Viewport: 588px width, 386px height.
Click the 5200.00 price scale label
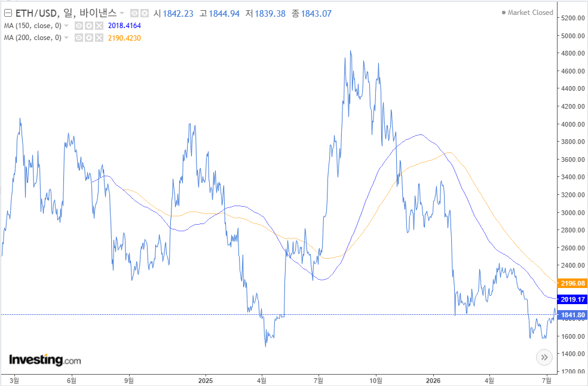pyautogui.click(x=573, y=18)
